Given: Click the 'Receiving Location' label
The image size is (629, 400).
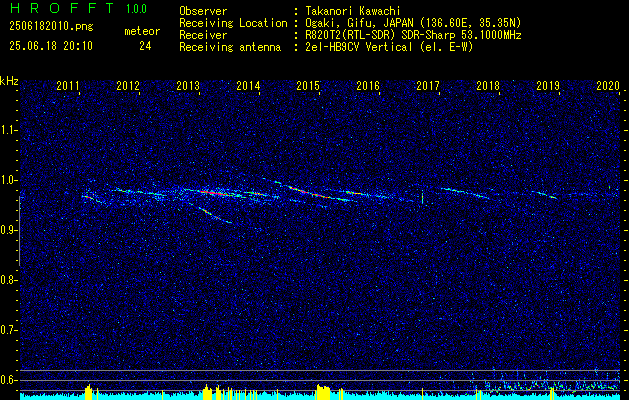Looking at the screenshot, I should click(x=233, y=23).
